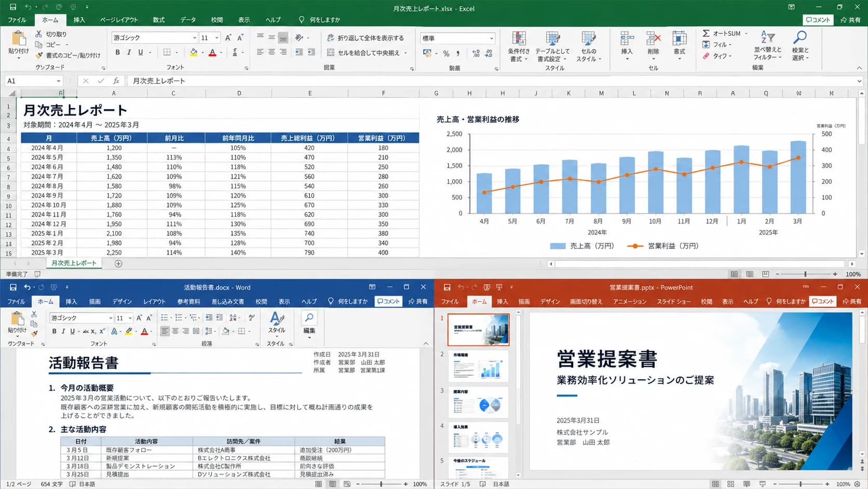Click Excel コメント button

pos(818,20)
